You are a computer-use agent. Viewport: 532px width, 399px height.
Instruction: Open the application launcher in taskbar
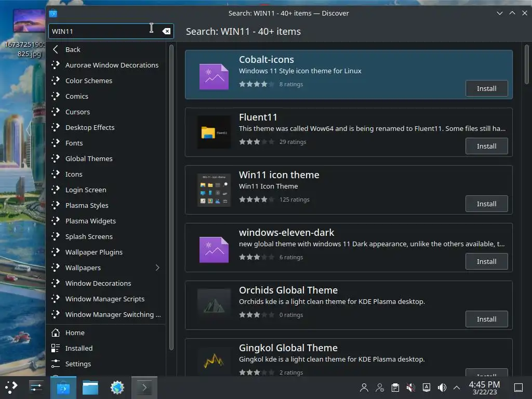pos(11,387)
